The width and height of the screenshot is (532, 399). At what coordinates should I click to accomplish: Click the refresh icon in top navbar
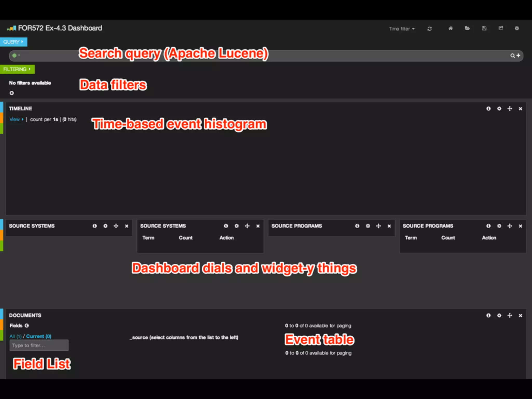(429, 29)
